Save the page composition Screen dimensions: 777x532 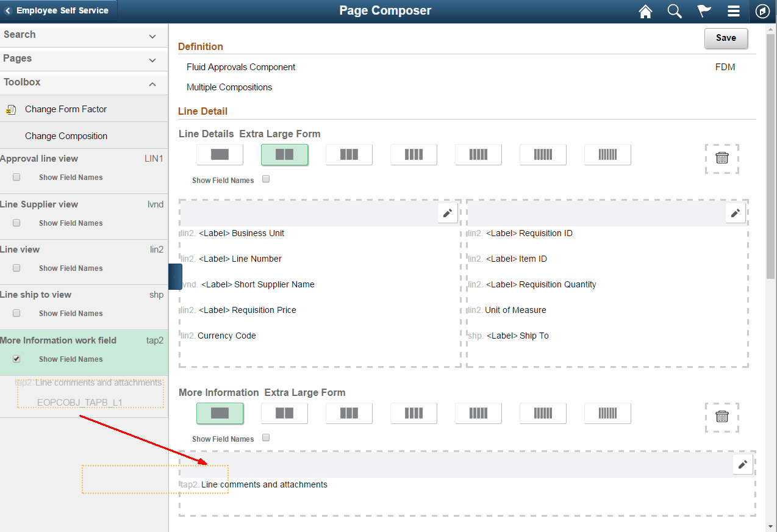point(726,38)
